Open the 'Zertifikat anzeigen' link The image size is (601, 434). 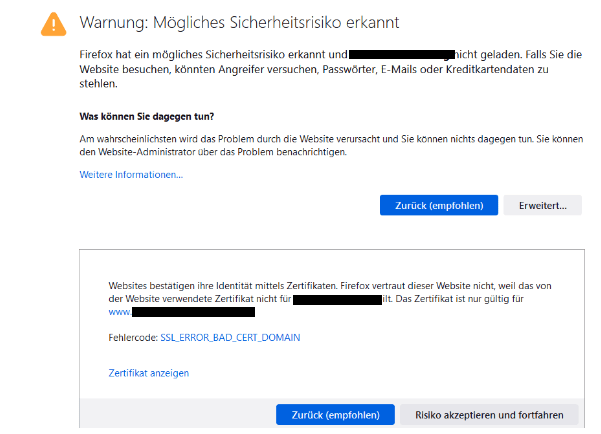pos(149,373)
